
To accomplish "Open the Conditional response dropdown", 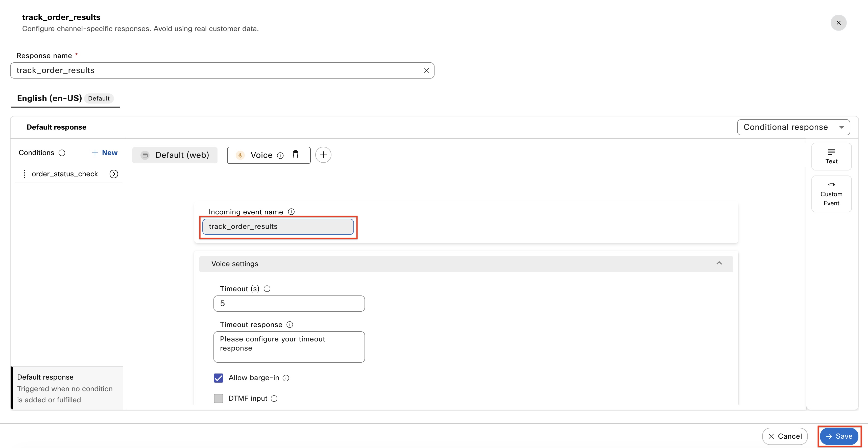I will pos(793,127).
